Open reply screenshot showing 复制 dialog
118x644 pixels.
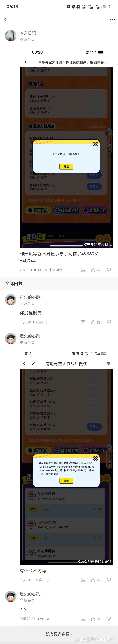click(x=66, y=457)
